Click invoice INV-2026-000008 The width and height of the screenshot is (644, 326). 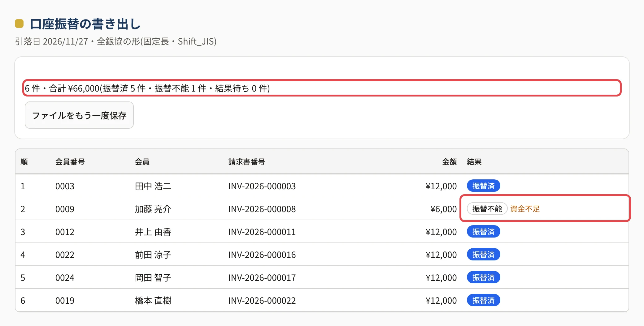pyautogui.click(x=262, y=209)
